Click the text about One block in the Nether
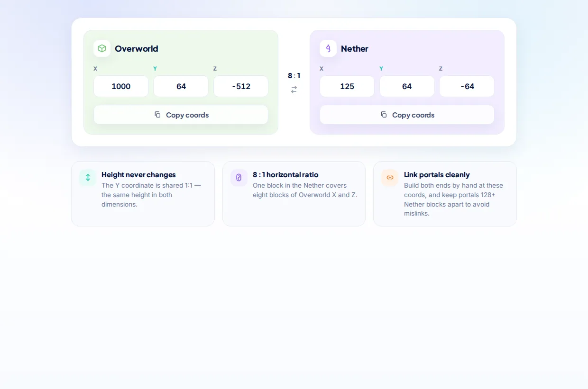588x389 pixels. (x=305, y=190)
